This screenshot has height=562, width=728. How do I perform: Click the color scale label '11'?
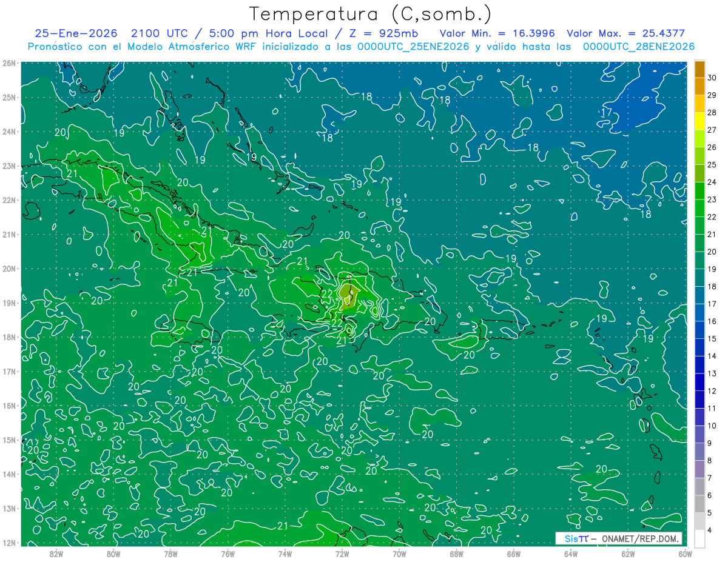[712, 408]
